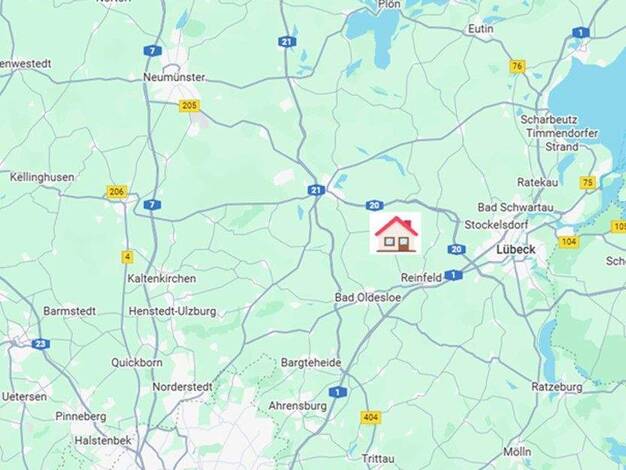Click the 206 yellow road shield
Screen dimensions: 626x470
117,192
